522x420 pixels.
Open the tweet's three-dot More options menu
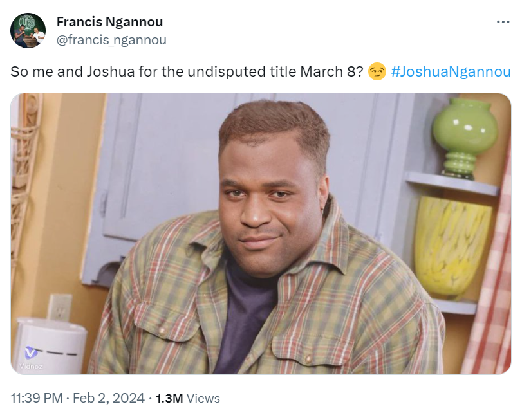pyautogui.click(x=503, y=22)
